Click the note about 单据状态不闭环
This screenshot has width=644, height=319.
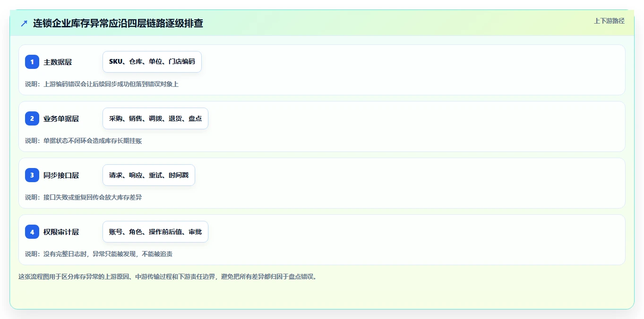point(83,141)
